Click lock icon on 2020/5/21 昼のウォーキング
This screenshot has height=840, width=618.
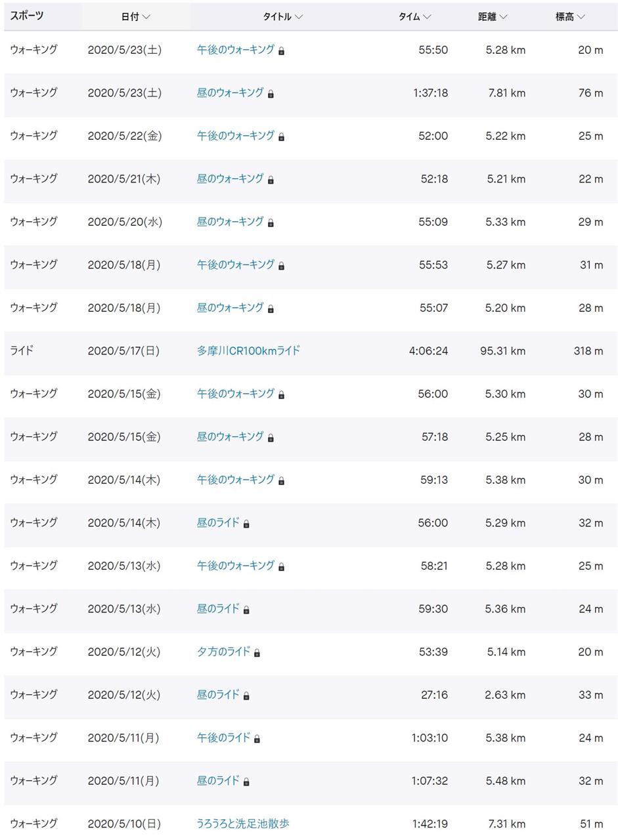click(x=271, y=180)
